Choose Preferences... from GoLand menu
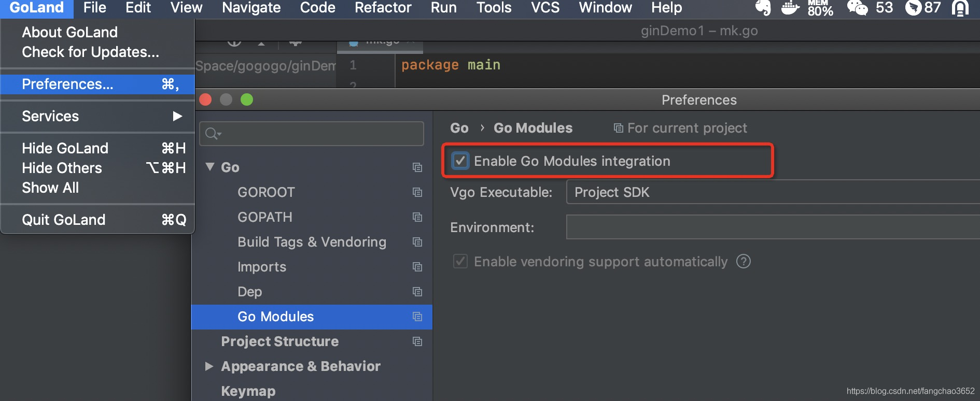The image size is (980, 401). (97, 84)
